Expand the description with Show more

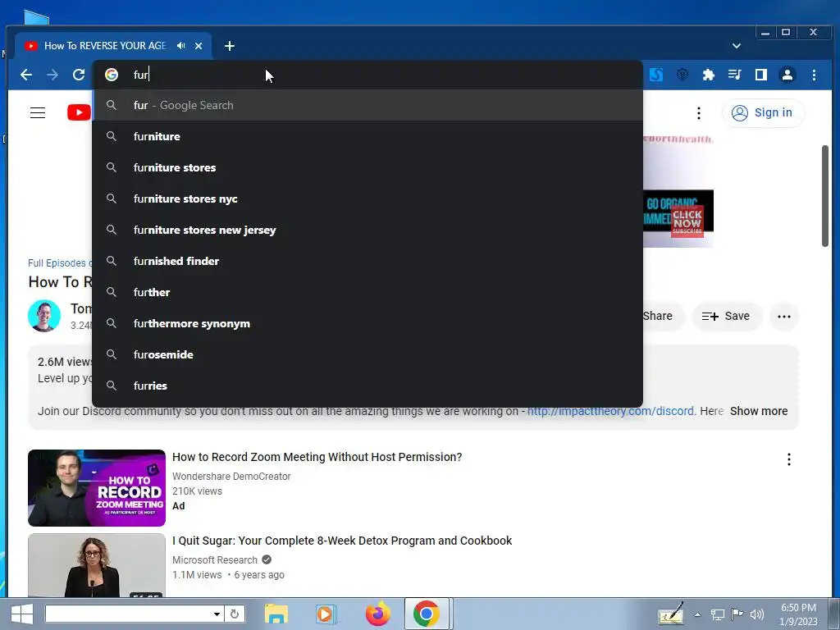point(759,411)
